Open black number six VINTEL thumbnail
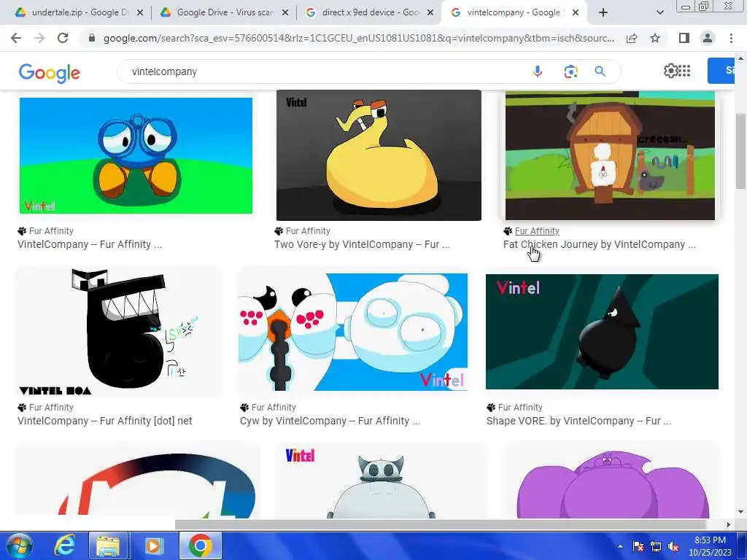Viewport: 747px width, 560px height. tap(119, 332)
